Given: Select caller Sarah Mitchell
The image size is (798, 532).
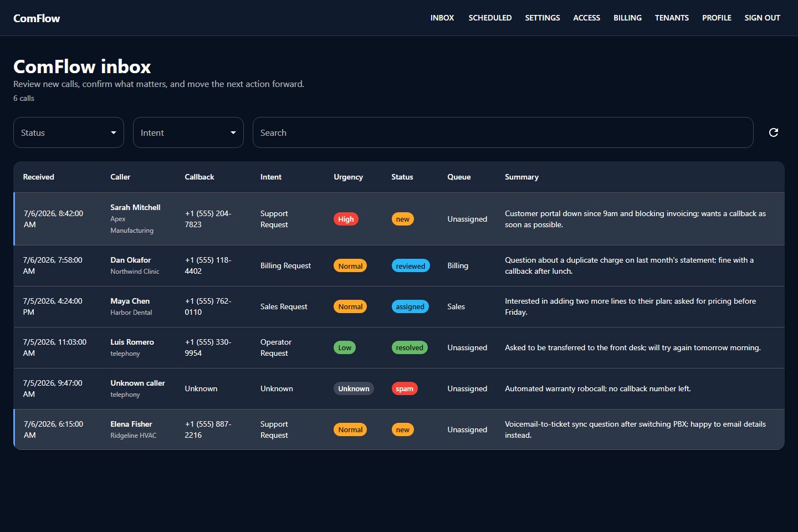Looking at the screenshot, I should pos(135,207).
